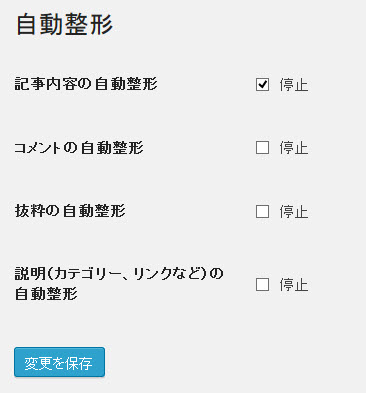Click the コメントの自動整形 setting title
Image resolution: width=366 pixels, height=393 pixels.
[x=79, y=148]
